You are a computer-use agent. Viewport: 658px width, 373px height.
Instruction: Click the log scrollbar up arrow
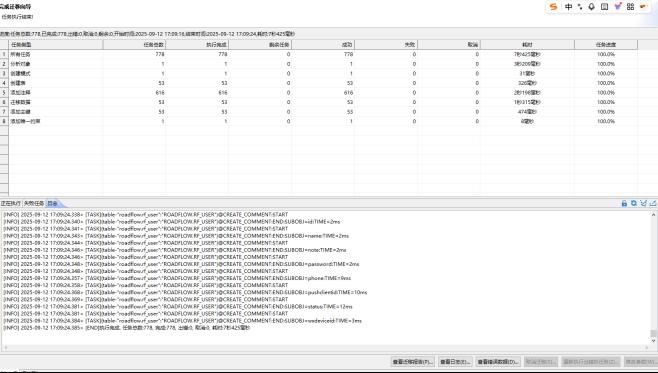tap(653, 214)
